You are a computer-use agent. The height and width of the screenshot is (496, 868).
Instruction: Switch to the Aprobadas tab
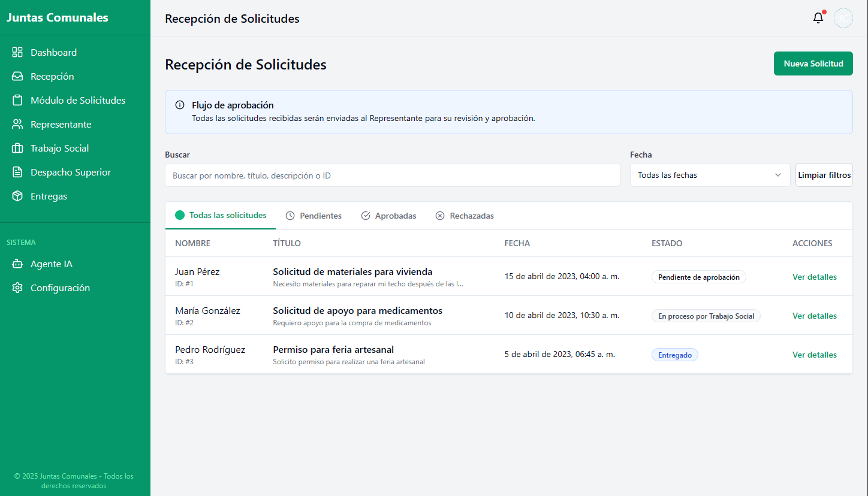point(388,216)
